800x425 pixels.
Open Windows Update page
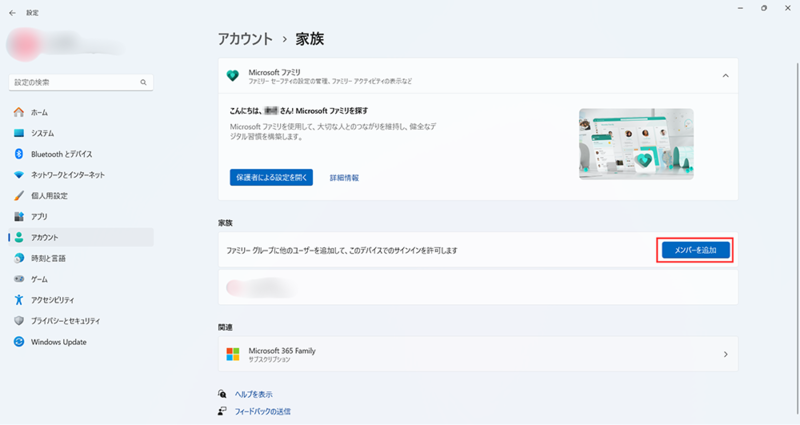[x=81, y=342]
